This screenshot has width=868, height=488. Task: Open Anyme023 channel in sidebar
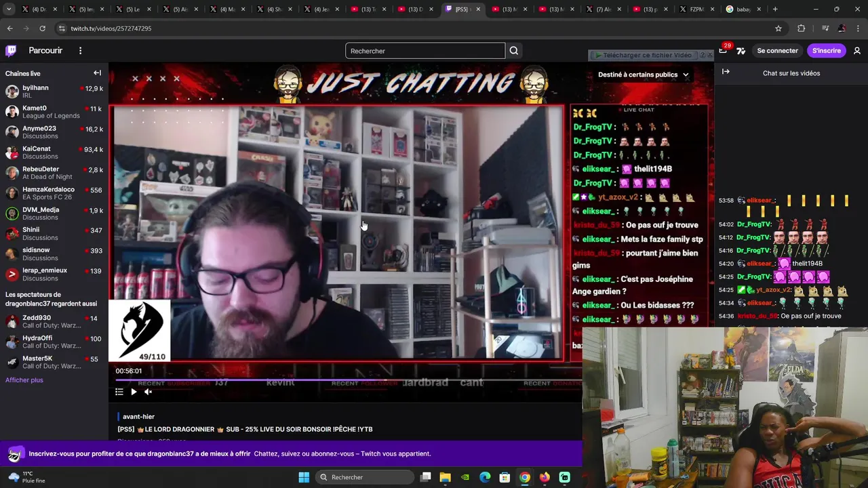[54, 132]
